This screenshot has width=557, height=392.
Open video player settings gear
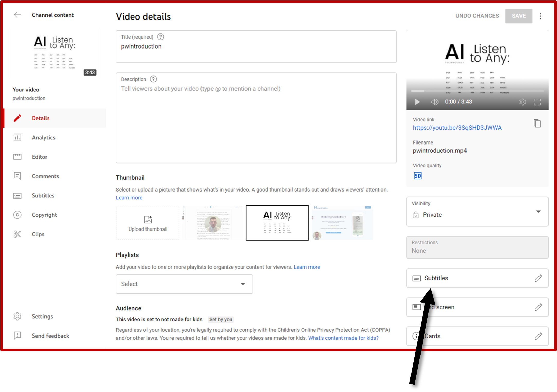pyautogui.click(x=522, y=102)
